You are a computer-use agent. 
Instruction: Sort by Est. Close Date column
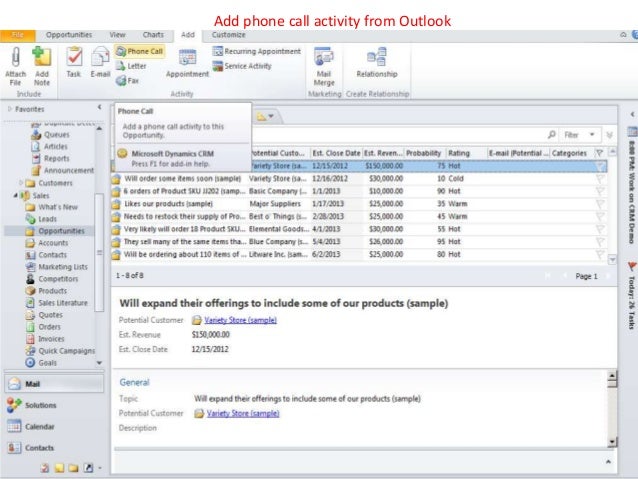pos(336,153)
